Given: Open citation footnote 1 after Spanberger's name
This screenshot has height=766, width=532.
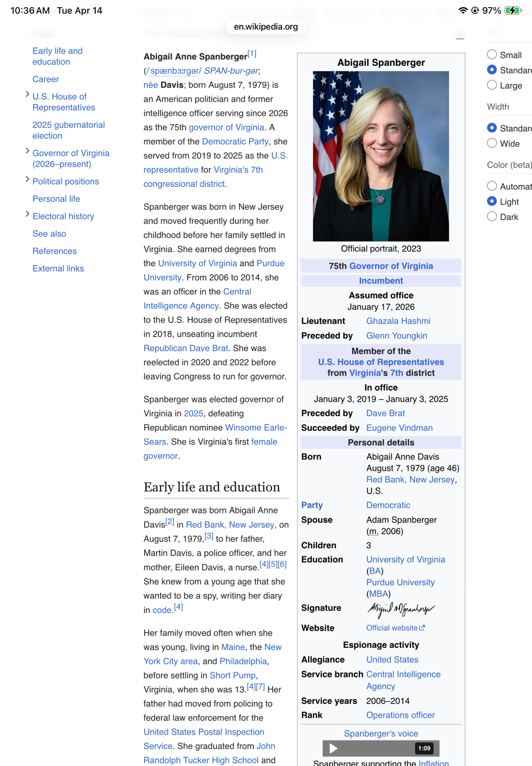Looking at the screenshot, I should click(252, 54).
